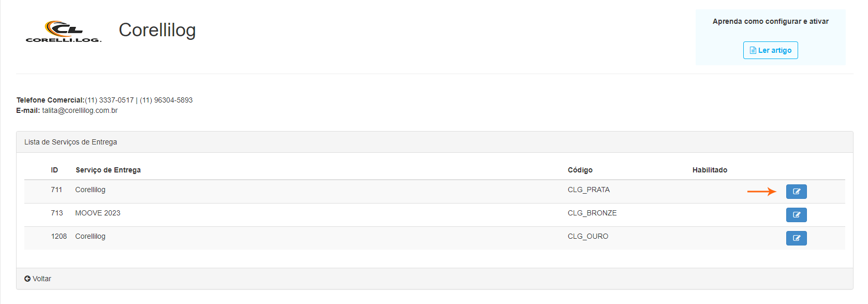Click the Lista de Serviços de Entrega heading

pos(70,142)
